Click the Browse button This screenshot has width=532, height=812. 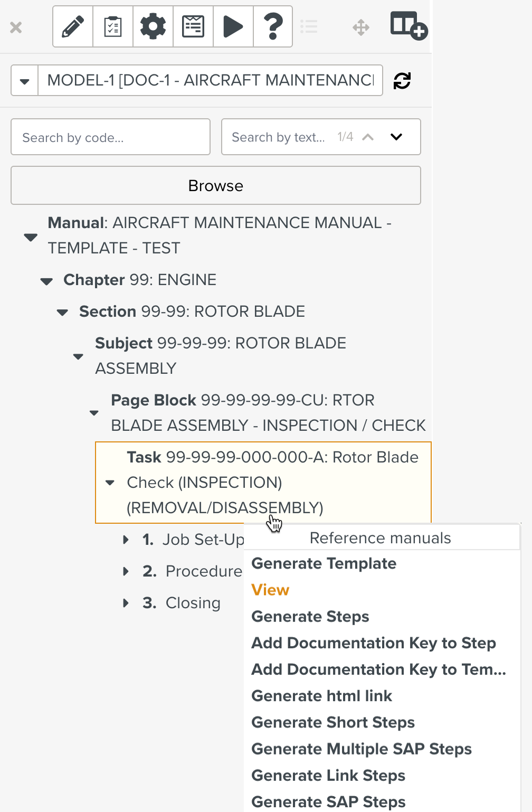pos(215,186)
